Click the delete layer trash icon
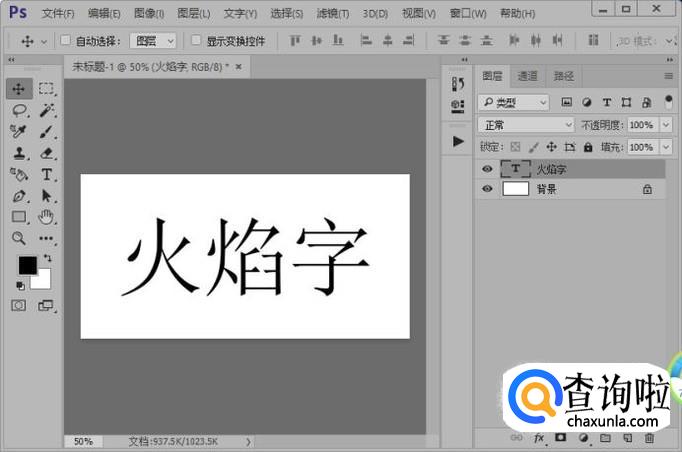Screen dimensions: 682x452 point(650,438)
